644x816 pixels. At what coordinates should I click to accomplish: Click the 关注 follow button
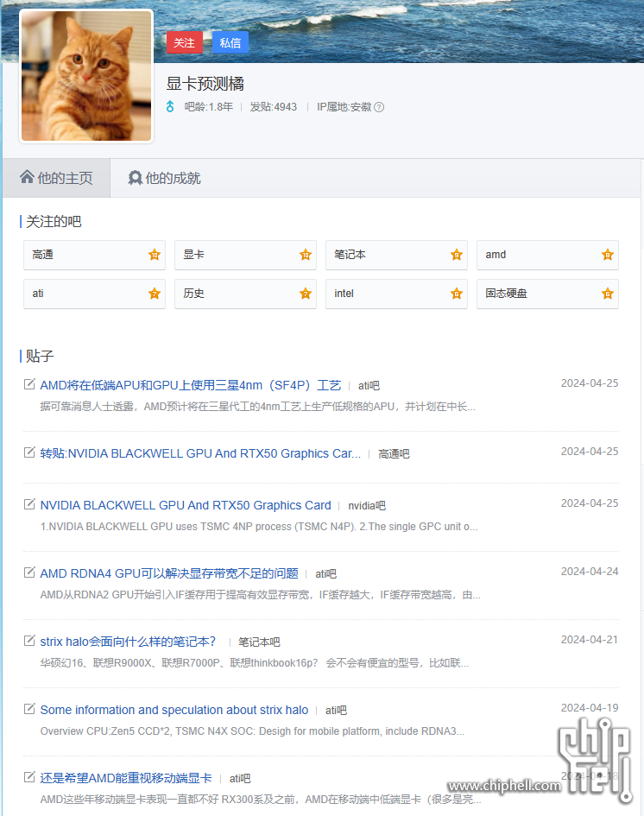pyautogui.click(x=184, y=42)
